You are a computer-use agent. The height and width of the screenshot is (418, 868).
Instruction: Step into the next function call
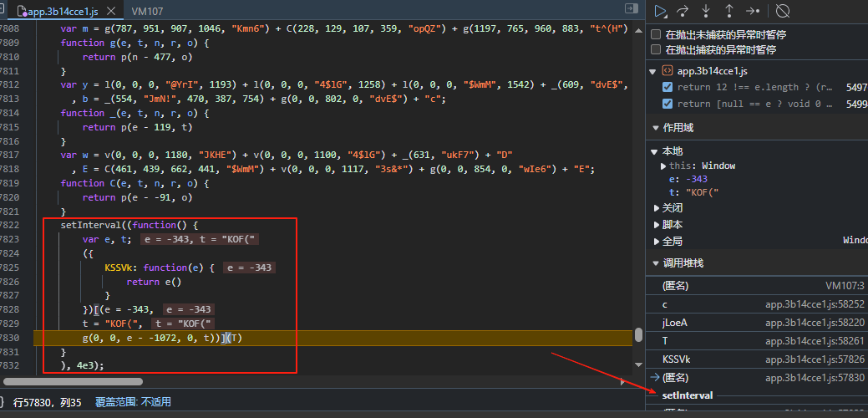coord(707,11)
